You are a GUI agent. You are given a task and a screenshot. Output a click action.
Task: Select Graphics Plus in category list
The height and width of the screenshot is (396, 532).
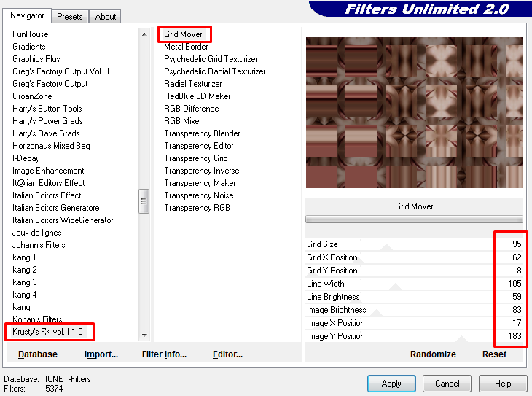(36, 59)
